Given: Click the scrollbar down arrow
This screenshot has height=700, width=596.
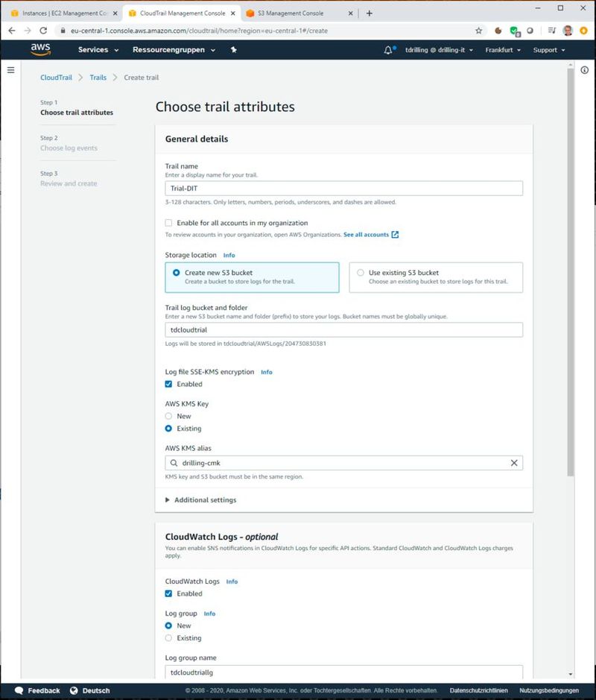Looking at the screenshot, I should [571, 675].
